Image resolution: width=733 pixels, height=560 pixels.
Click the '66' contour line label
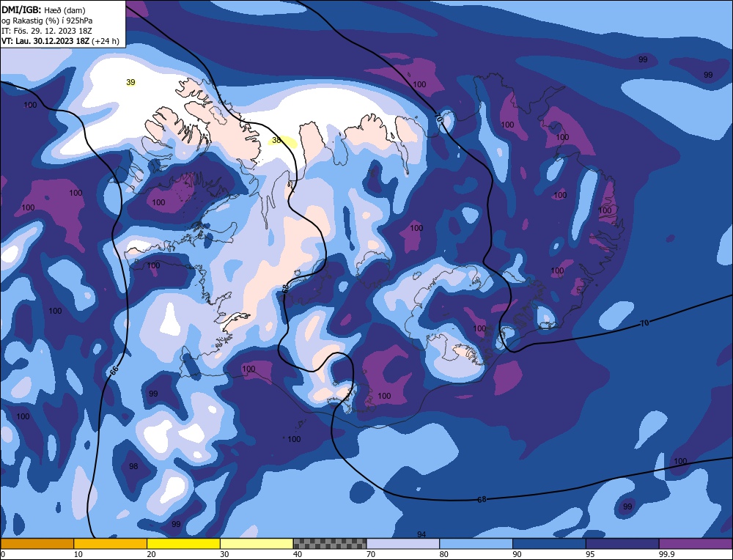click(x=114, y=369)
